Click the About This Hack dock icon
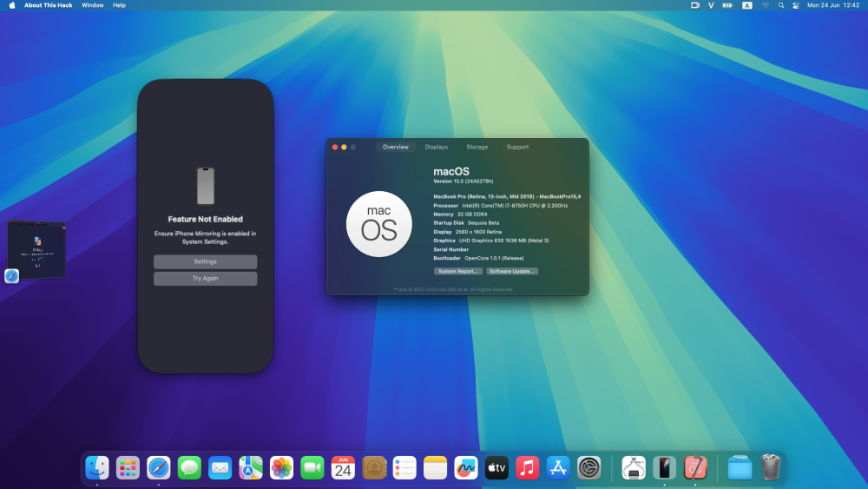The width and height of the screenshot is (868, 489). (x=695, y=468)
